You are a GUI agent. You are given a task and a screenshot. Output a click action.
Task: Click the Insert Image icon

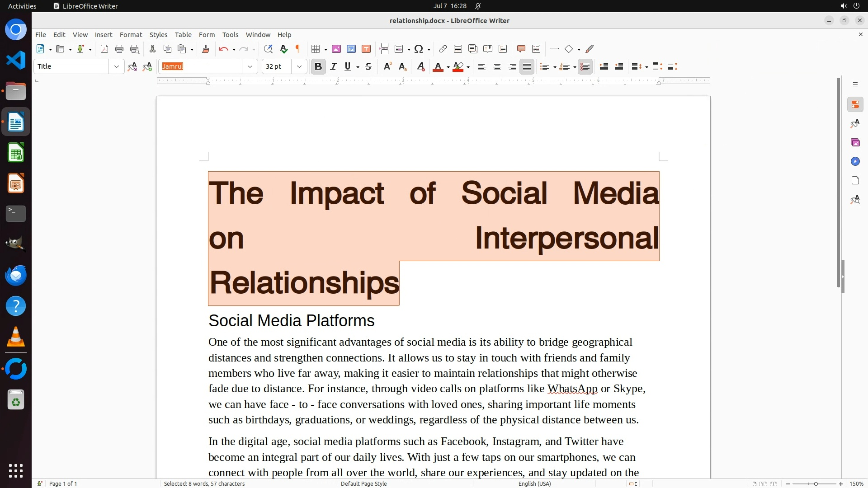pyautogui.click(x=336, y=49)
